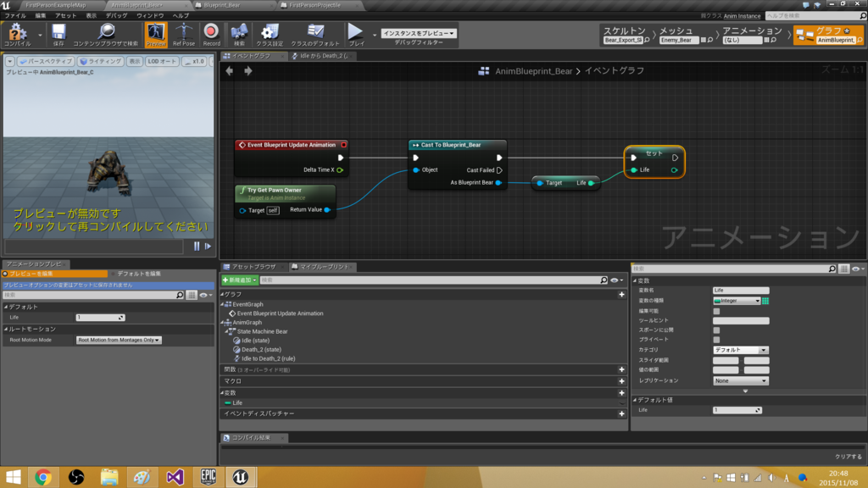Viewport: 868px width, 488px height.
Task: Go forward with graph navigation right arrow
Action: [x=248, y=71]
